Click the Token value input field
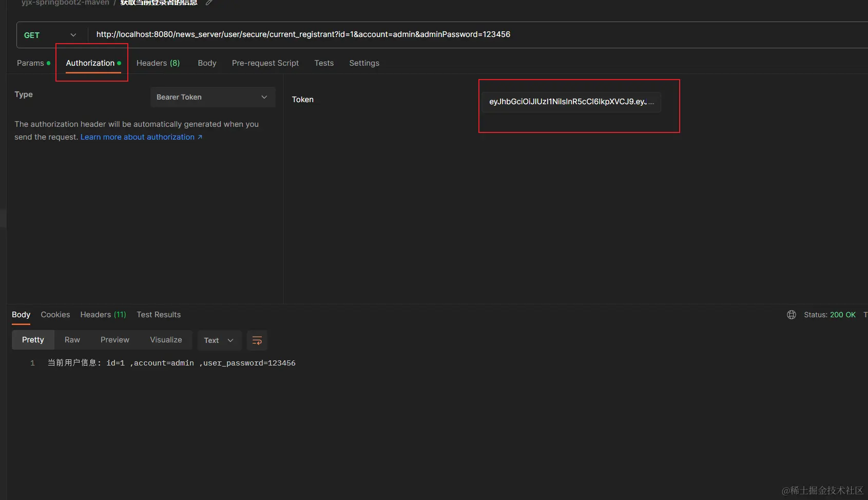Viewport: 868px width, 500px height. (571, 102)
